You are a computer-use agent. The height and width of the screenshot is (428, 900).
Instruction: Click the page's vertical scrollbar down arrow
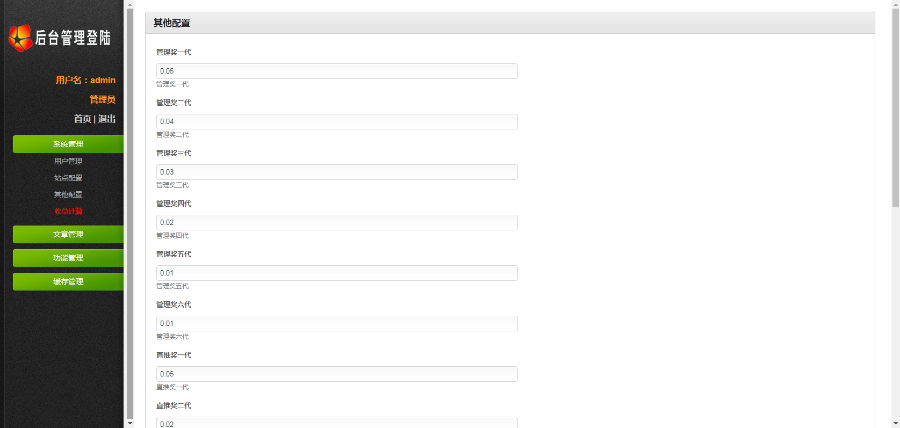tap(895, 422)
